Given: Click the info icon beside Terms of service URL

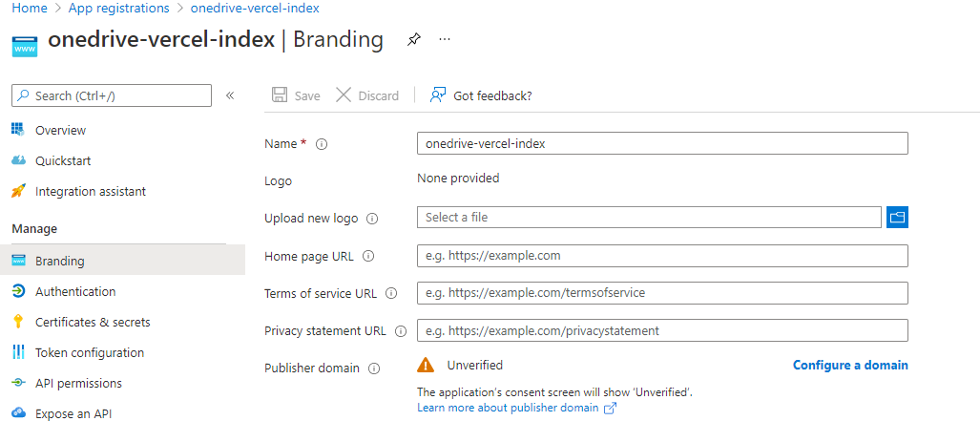Looking at the screenshot, I should point(391,293).
